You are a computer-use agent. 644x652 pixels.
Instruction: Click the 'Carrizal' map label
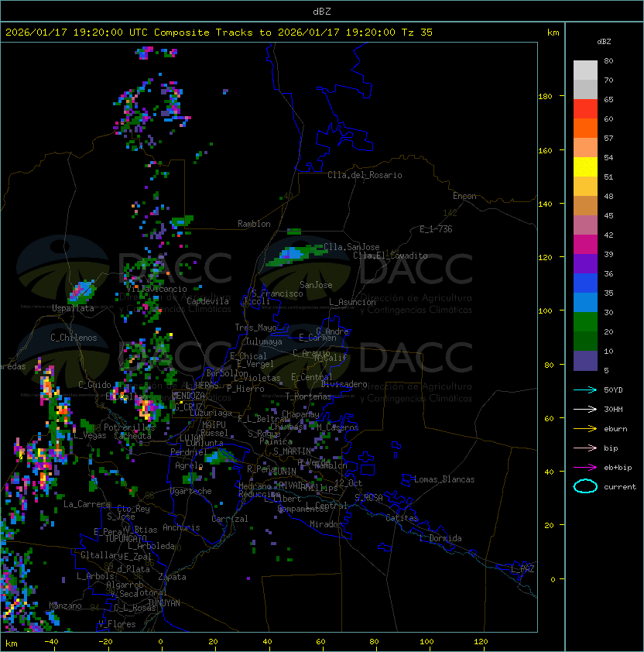point(229,519)
